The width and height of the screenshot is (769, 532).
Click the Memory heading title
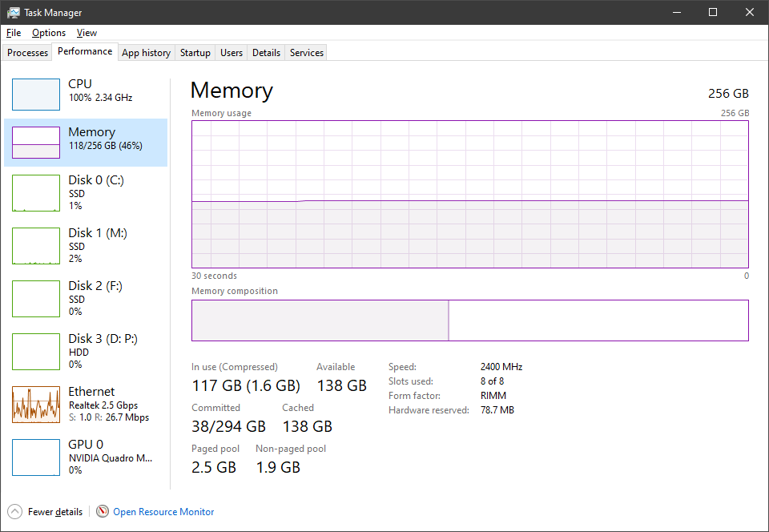[232, 91]
